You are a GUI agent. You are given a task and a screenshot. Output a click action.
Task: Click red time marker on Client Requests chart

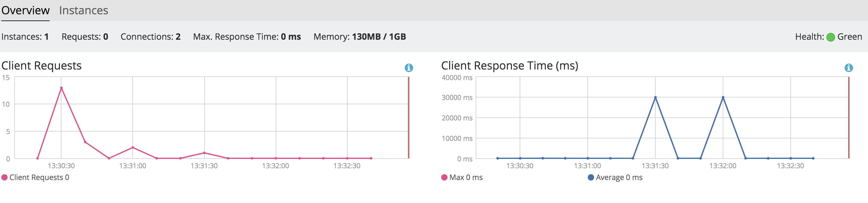click(409, 118)
